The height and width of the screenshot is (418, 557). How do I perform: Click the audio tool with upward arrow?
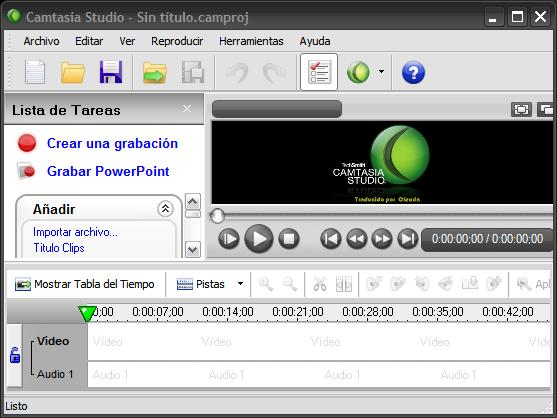(470, 284)
